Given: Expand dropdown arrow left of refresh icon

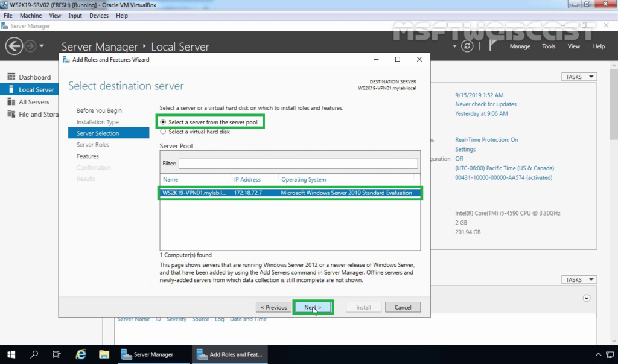Looking at the screenshot, I should tap(454, 46).
